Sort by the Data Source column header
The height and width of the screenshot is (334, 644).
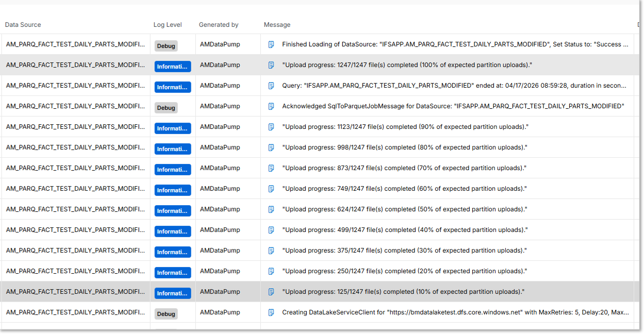[23, 25]
